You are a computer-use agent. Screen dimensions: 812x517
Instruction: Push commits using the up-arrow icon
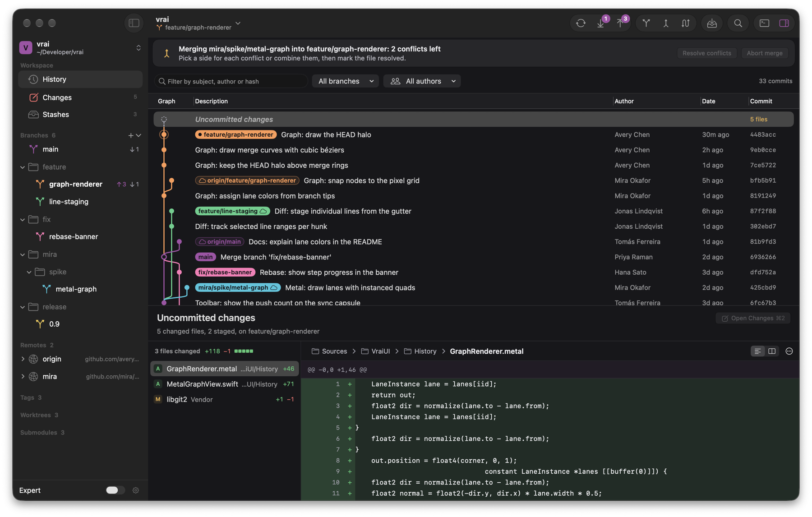coord(620,23)
